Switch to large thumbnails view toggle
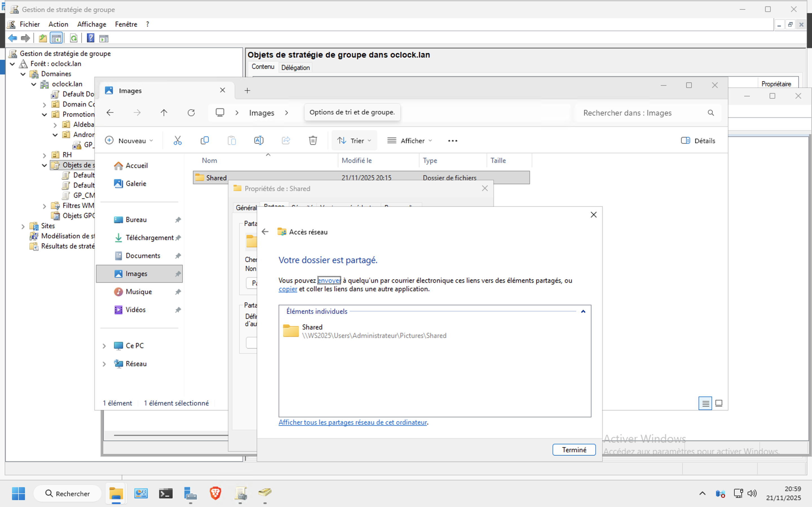Screen dimensions: 812x507 [x=719, y=403]
